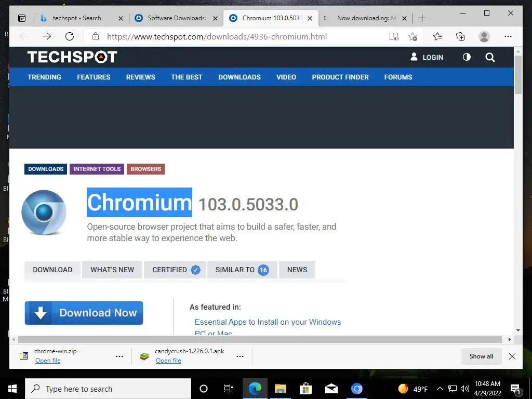Viewport: 532px width, 399px height.
Task: Close the Software Downloads tab
Action: click(216, 18)
